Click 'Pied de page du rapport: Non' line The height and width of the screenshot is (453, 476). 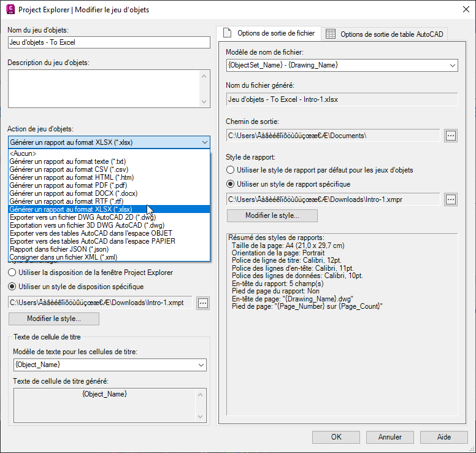tap(275, 291)
